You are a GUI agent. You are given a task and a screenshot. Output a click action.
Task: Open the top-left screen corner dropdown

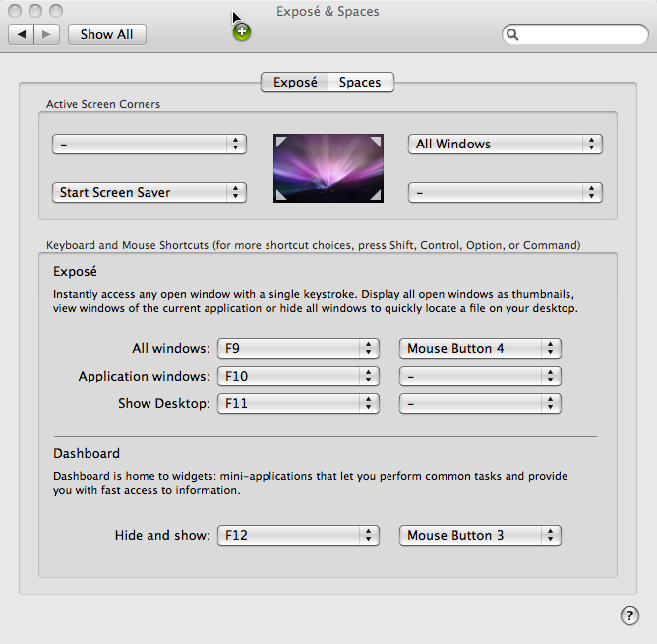click(x=149, y=145)
